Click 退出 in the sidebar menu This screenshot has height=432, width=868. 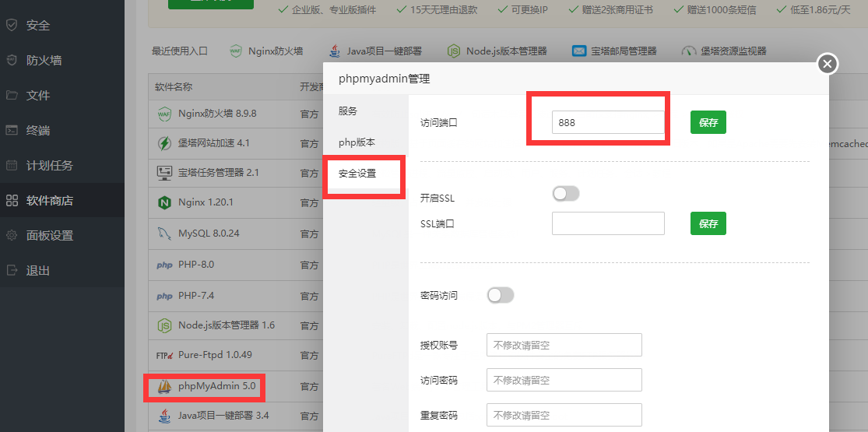coord(38,270)
